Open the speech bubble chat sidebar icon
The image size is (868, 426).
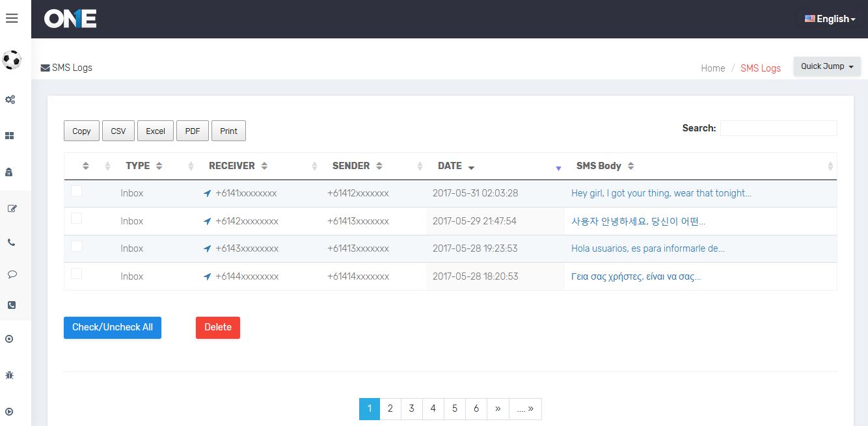coord(12,274)
